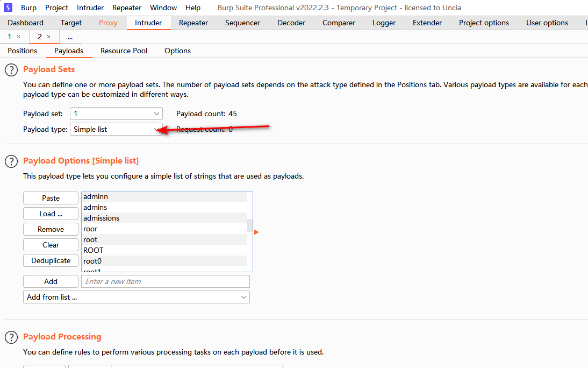Open the Project menu
The width and height of the screenshot is (588, 368).
[x=56, y=8]
